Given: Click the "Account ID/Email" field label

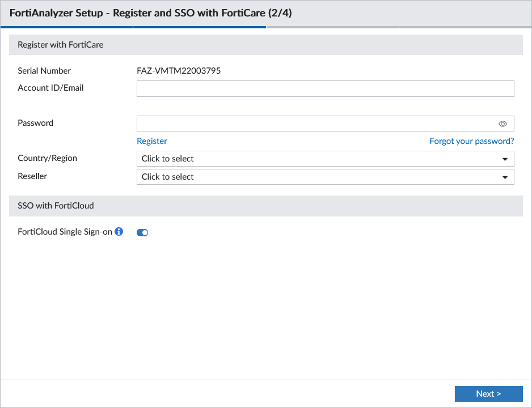Looking at the screenshot, I should click(50, 88).
